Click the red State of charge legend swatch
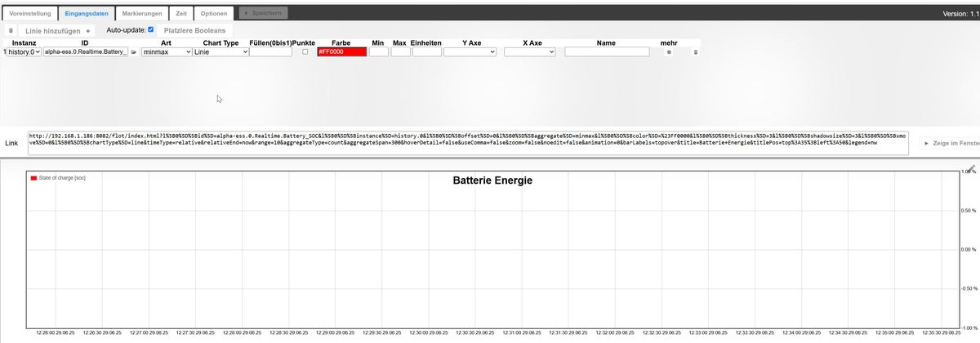This screenshot has width=980, height=343. click(34, 177)
